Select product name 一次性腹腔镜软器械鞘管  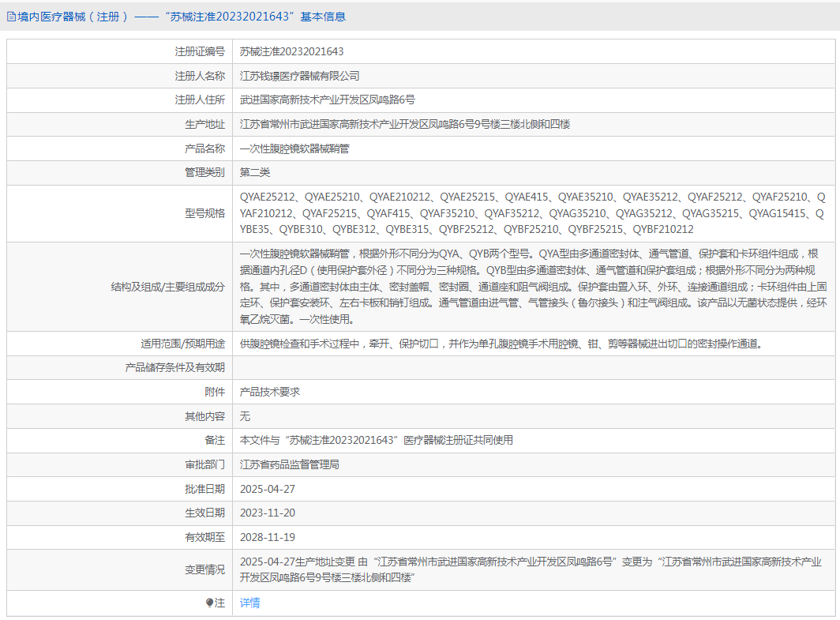[x=294, y=148]
